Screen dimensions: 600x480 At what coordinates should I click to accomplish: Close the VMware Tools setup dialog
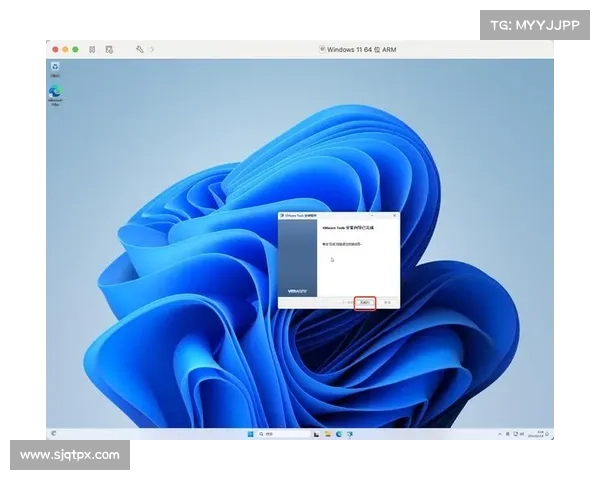(x=395, y=216)
